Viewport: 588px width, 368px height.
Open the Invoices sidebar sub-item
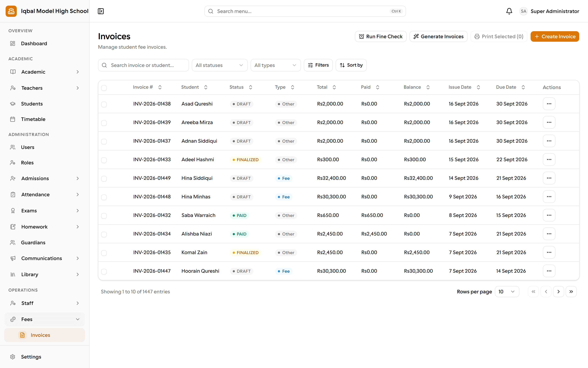45,335
